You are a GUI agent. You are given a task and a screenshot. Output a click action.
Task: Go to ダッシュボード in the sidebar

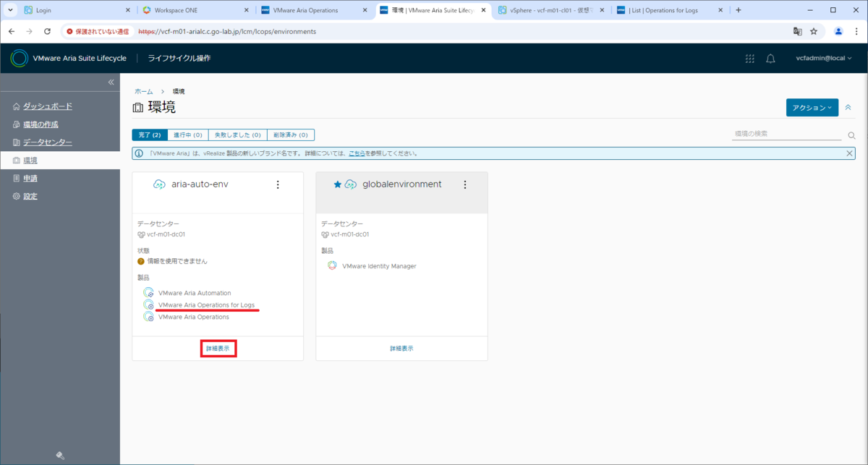coord(48,106)
